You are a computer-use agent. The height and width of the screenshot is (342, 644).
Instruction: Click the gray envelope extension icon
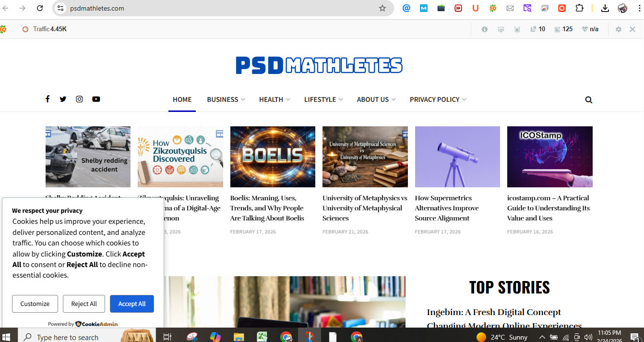(510, 8)
